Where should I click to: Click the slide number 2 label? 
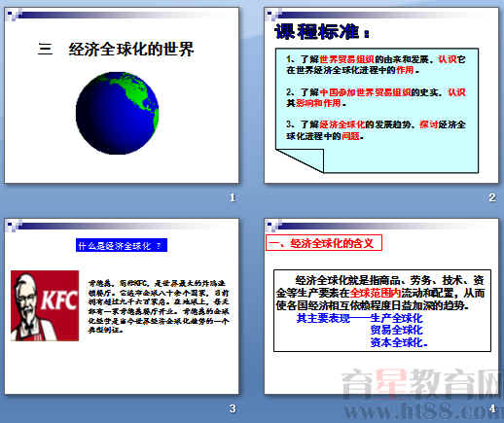coord(492,197)
